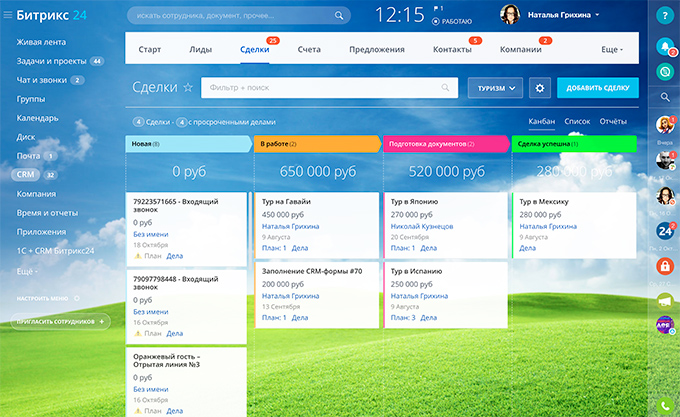Open the help question mark icon
The width and height of the screenshot is (680, 417).
[664, 16]
